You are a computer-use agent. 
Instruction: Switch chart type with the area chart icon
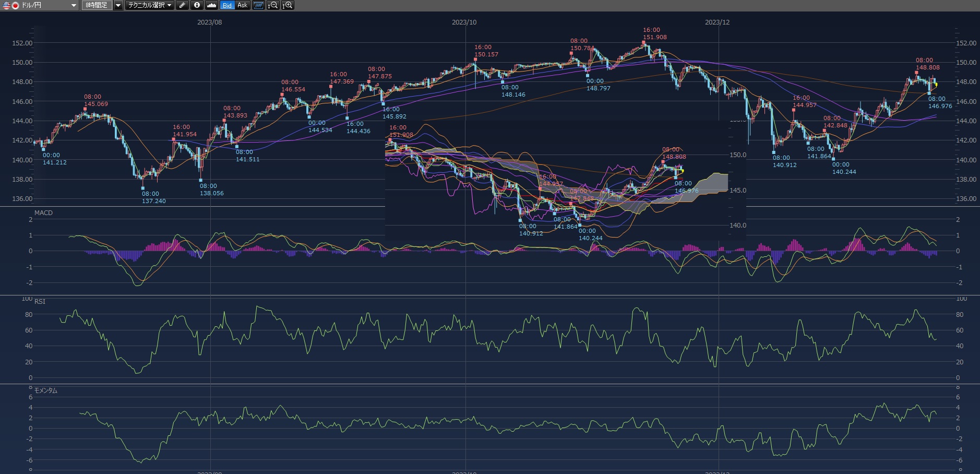click(x=211, y=5)
